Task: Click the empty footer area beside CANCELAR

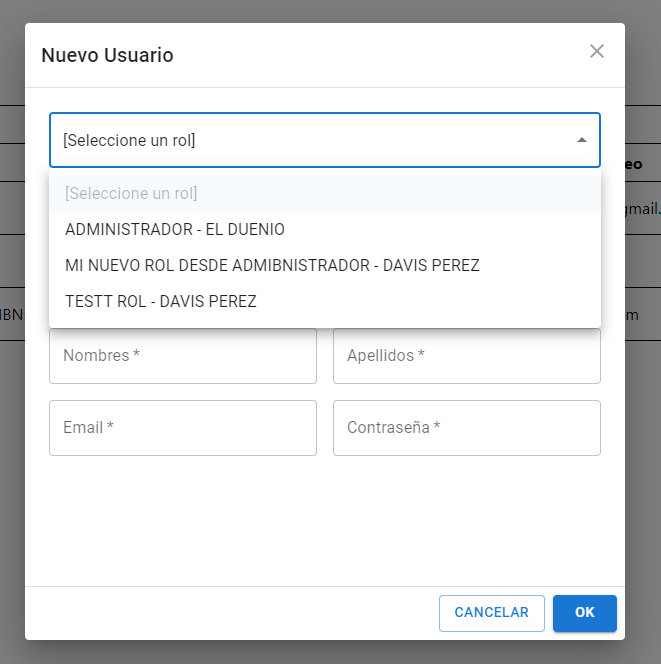Action: (230, 613)
